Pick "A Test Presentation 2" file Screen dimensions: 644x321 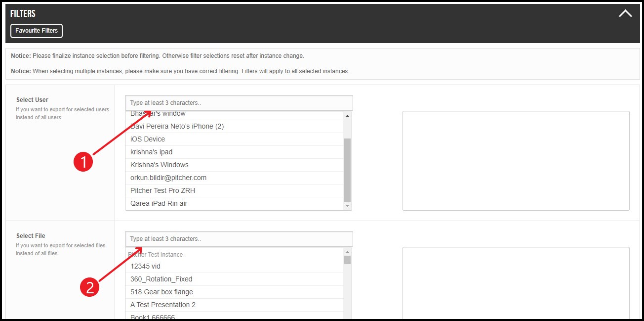[x=162, y=305]
